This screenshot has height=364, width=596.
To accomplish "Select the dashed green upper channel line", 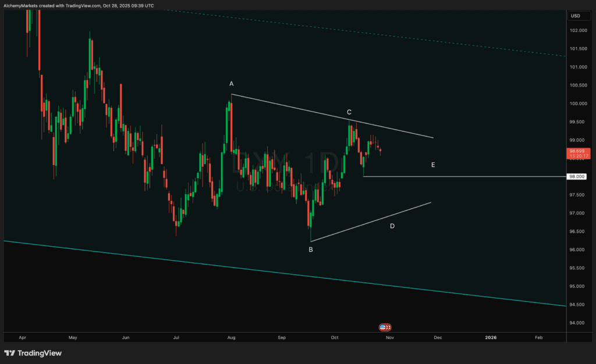I will [x=365, y=33].
